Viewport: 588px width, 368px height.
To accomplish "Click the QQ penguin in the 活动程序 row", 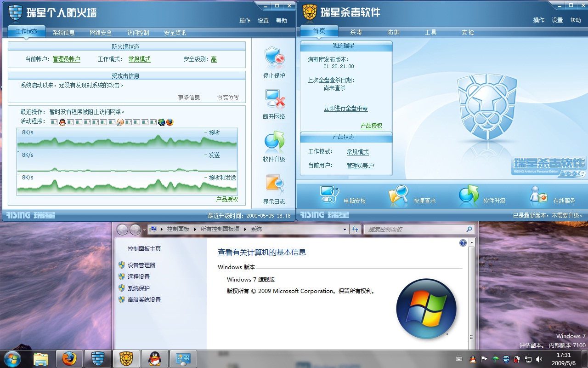I will pos(62,122).
